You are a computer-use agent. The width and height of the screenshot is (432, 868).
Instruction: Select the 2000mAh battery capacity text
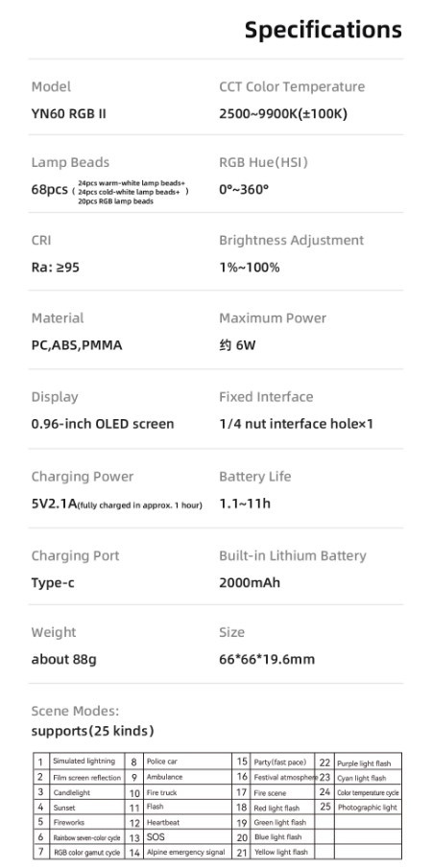pos(250,583)
